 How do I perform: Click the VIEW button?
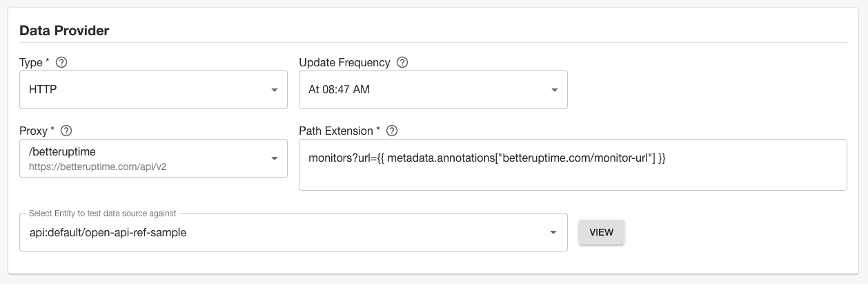point(602,232)
